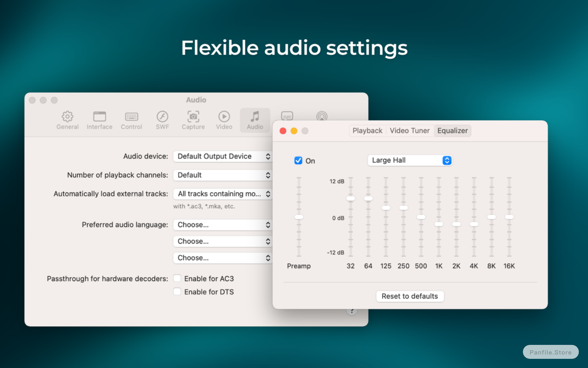Viewport: 588px width, 368px height.
Task: Click the 64 Hz band slider knob
Action: tap(368, 198)
